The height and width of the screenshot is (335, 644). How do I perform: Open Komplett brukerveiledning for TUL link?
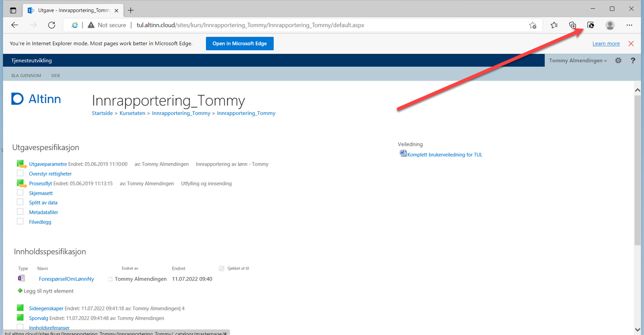click(x=445, y=155)
